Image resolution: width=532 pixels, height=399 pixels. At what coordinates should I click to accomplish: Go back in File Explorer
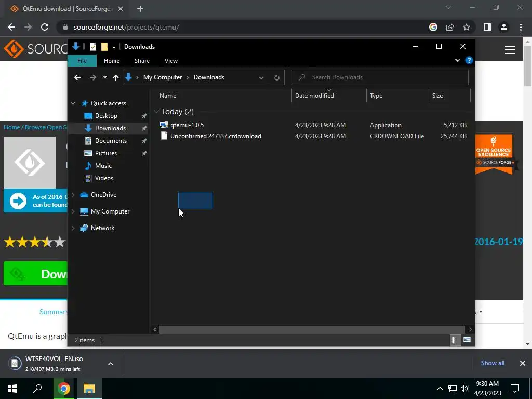pyautogui.click(x=77, y=77)
